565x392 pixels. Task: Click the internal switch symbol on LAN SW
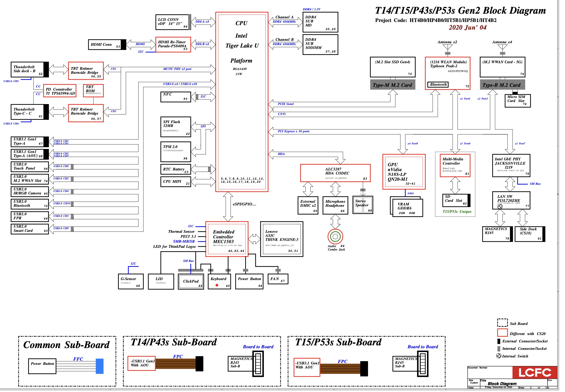pos(500,207)
